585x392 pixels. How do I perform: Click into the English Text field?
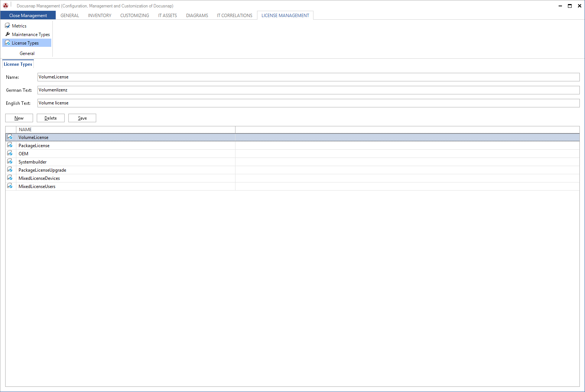[x=308, y=103]
